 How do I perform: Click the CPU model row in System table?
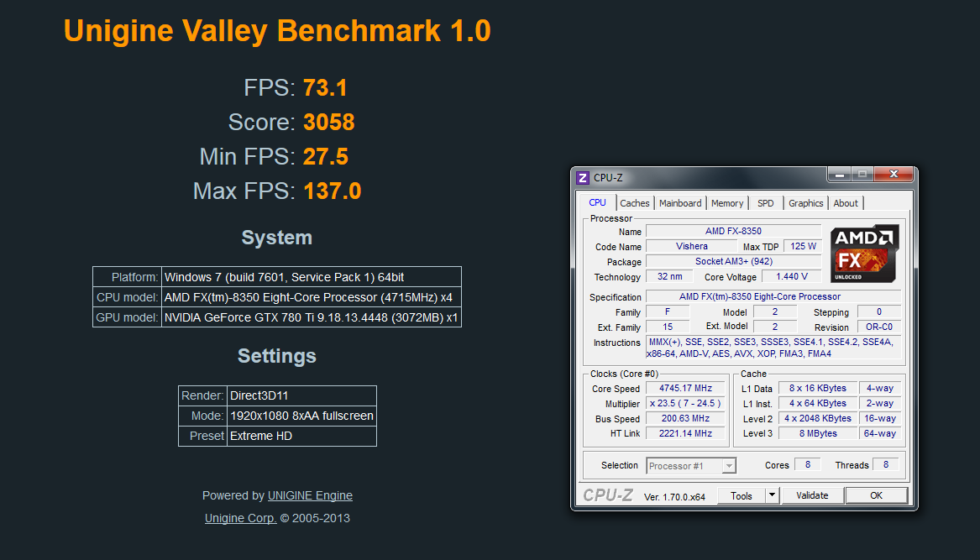click(277, 297)
